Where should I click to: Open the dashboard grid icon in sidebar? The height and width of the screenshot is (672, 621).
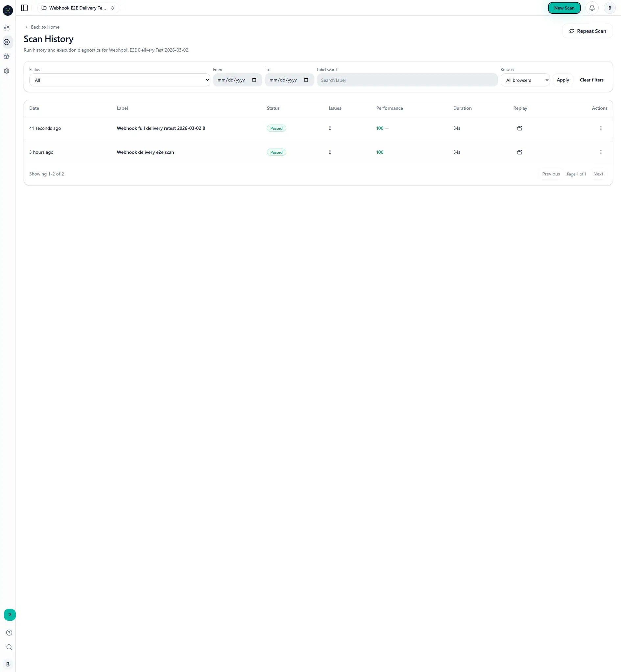pos(6,28)
